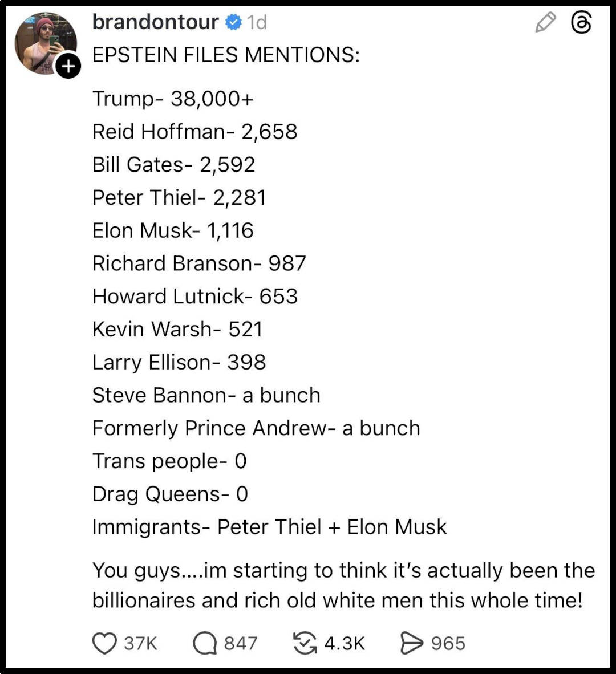Screen dimensions: 616x674
Task: Visit the brandontour username link
Action: pos(155,22)
